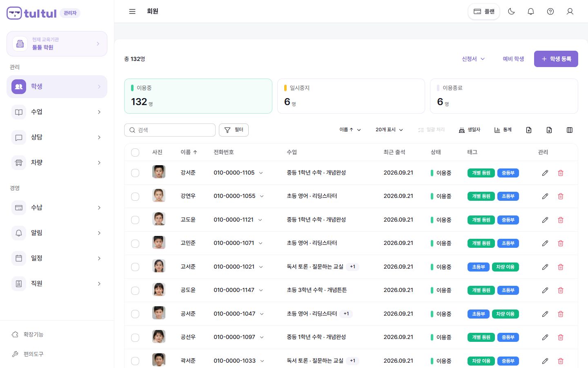Expand phone numbers for 공선우
Screen dimensions: 588x368
click(x=262, y=337)
